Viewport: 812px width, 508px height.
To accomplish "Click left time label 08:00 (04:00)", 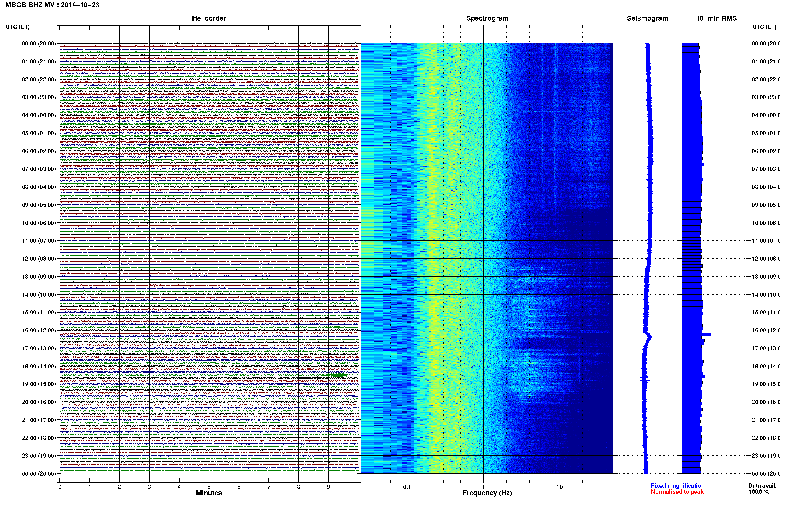I will pos(39,187).
